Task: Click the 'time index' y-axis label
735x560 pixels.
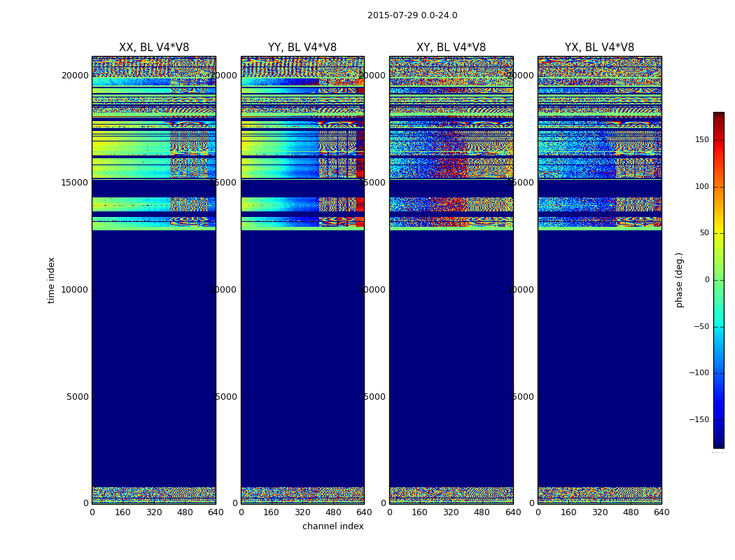Action: (51, 279)
